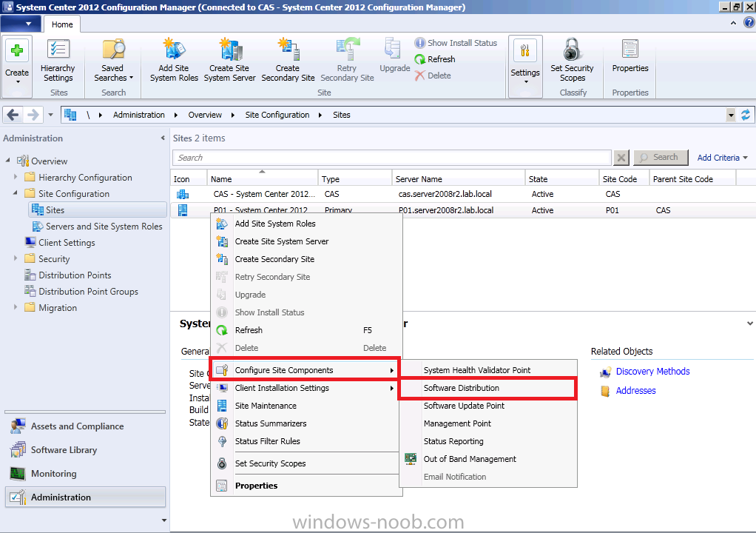Expand the Hierarchy Configuration tree node
Image resolution: width=756 pixels, height=533 pixels.
coord(16,177)
